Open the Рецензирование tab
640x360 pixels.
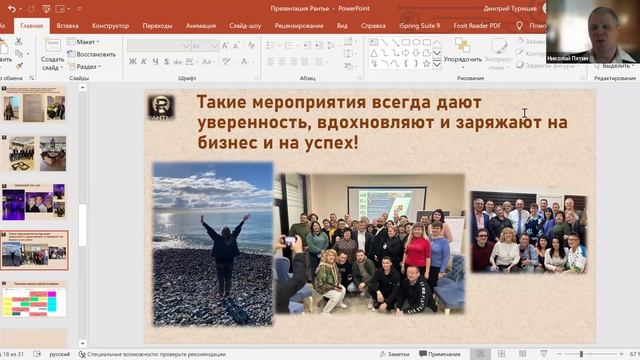pos(299,26)
